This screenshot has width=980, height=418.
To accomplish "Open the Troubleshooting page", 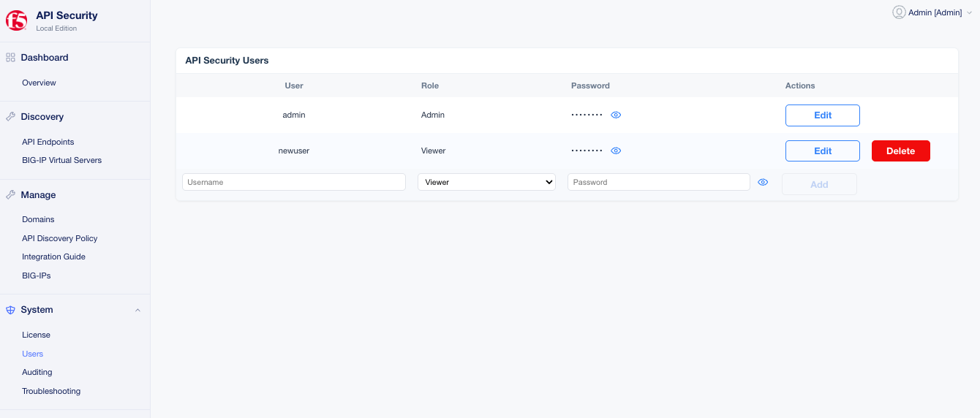I will click(51, 392).
